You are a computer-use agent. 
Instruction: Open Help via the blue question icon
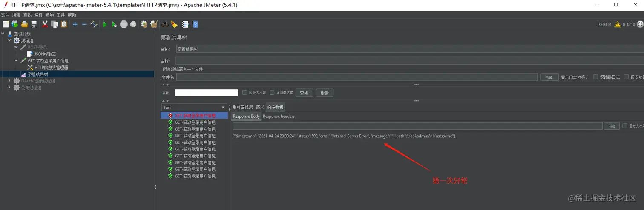195,24
